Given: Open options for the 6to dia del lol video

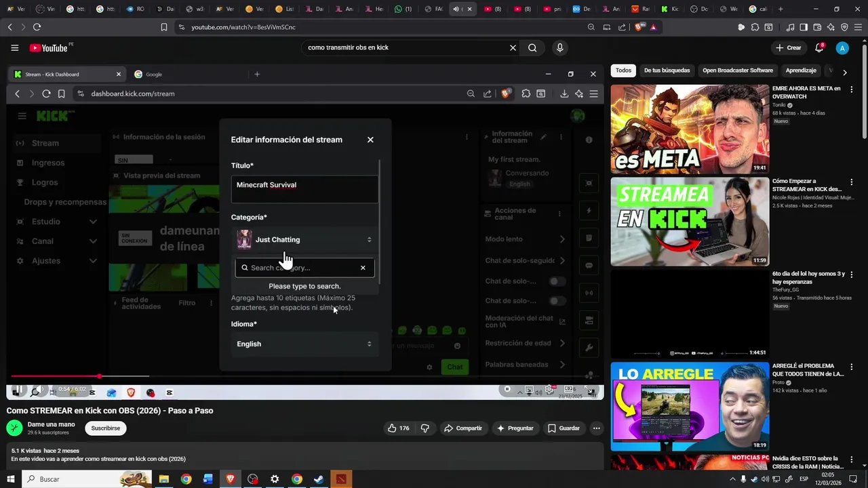Looking at the screenshot, I should tap(852, 274).
